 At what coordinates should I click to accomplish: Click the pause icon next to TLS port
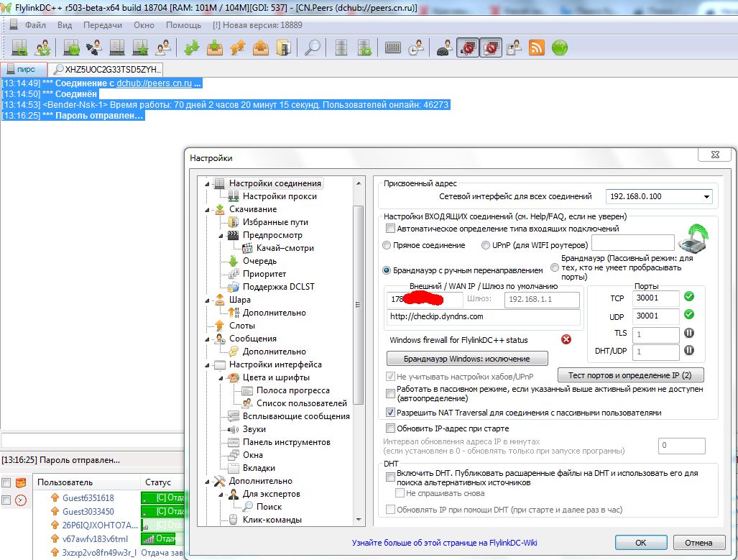(x=689, y=333)
